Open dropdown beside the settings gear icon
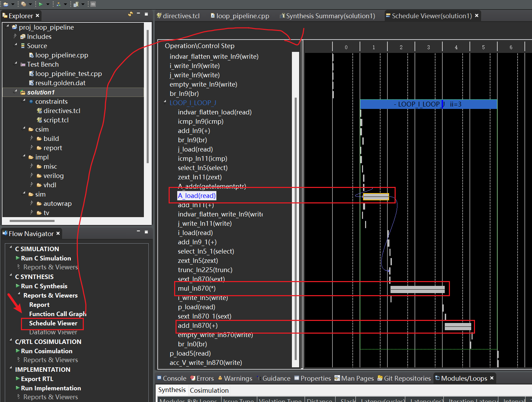 [x=30, y=4]
